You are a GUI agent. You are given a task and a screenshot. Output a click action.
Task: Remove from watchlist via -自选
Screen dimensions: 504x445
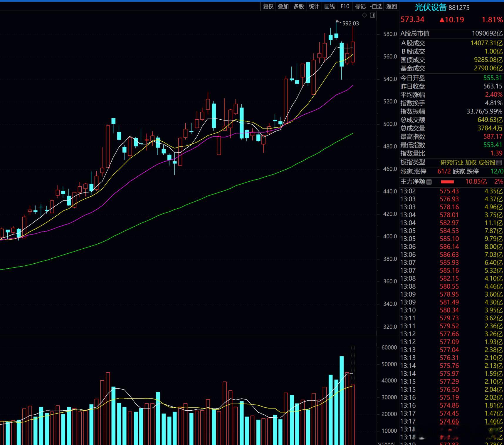pyautogui.click(x=376, y=6)
